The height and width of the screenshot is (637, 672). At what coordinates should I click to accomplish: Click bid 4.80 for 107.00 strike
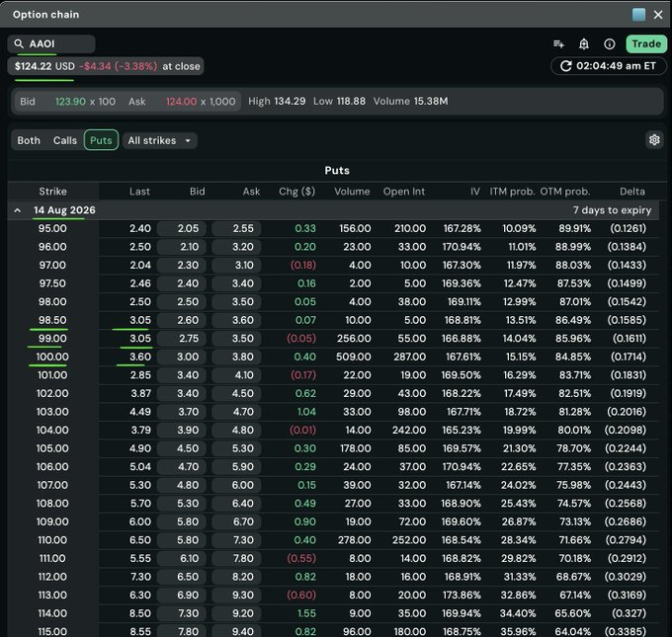point(181,485)
